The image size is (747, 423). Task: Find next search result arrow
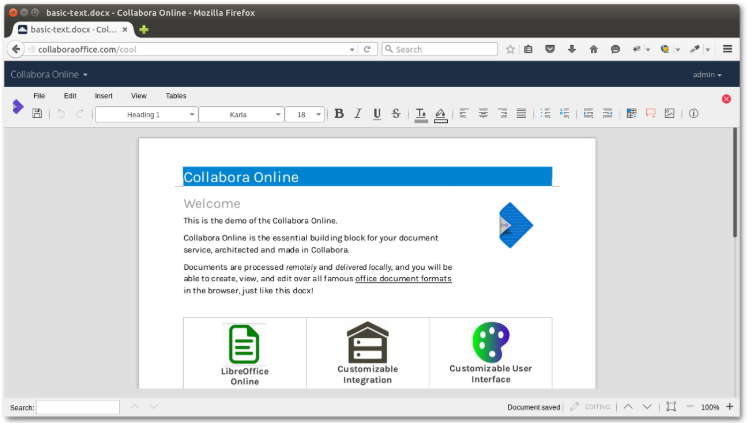click(153, 407)
